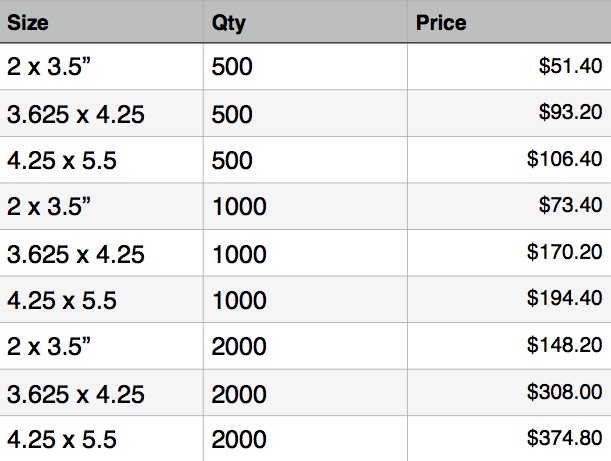
Task: Select the 3.625 x 4.25 size in the $93.20 row
Action: point(76,114)
